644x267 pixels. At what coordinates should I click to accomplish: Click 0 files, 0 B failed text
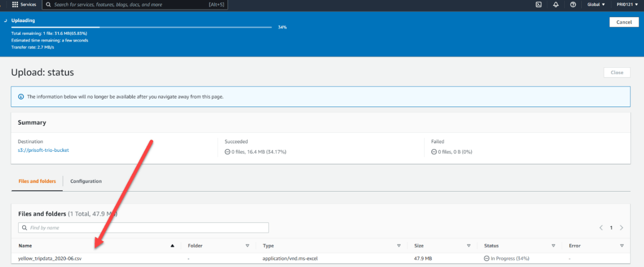tap(455, 152)
